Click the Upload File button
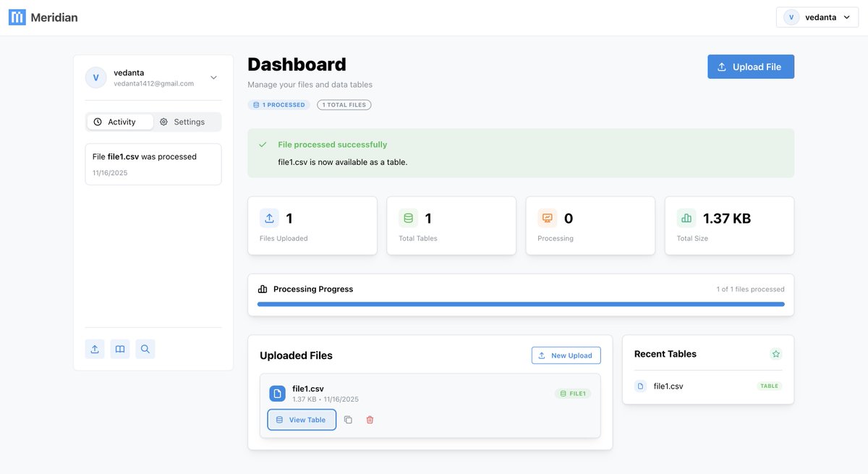 (751, 67)
